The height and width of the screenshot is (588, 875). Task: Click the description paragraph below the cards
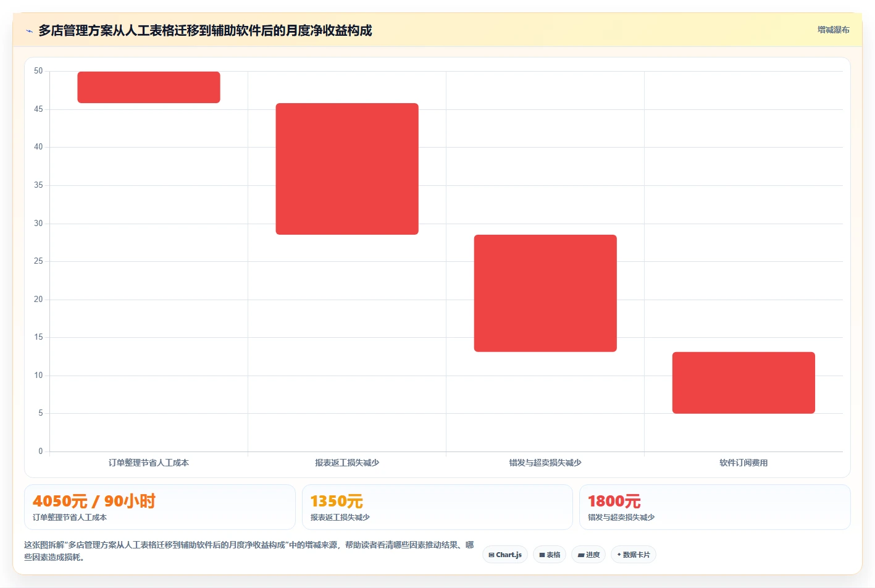click(x=249, y=551)
